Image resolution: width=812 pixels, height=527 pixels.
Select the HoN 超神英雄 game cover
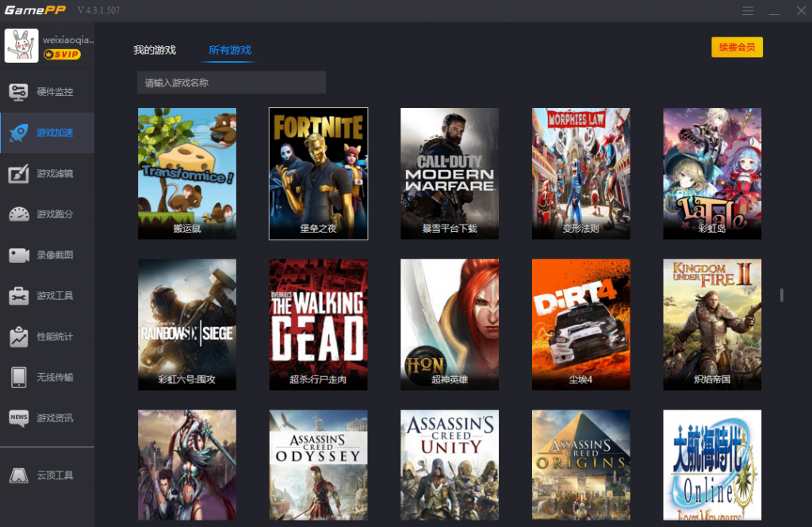point(450,325)
